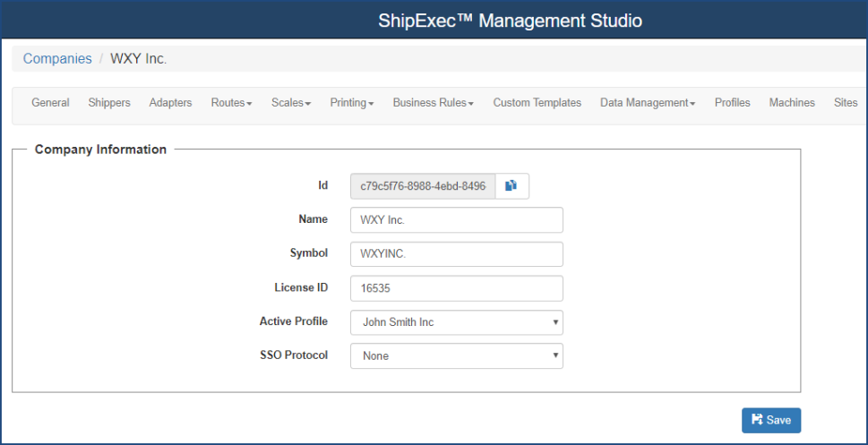Open the Adapters tab

pos(170,103)
